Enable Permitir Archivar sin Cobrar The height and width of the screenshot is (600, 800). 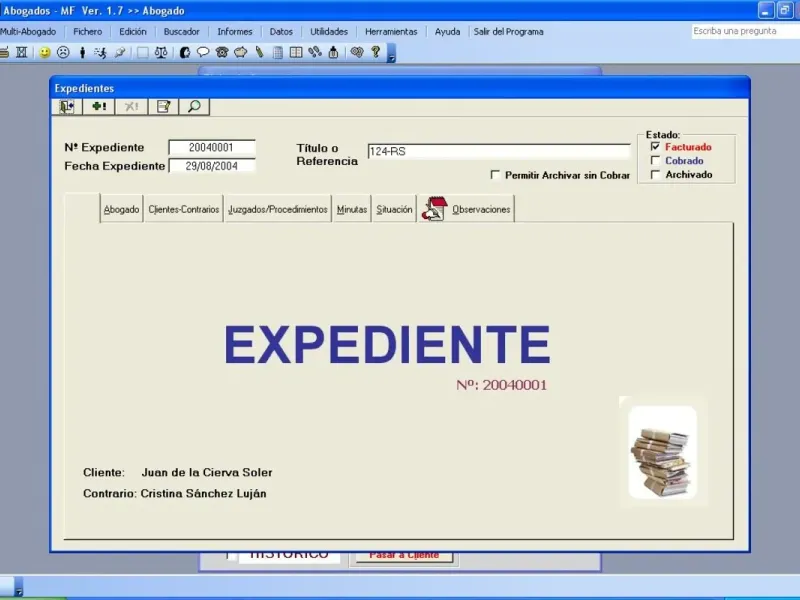[495, 174]
